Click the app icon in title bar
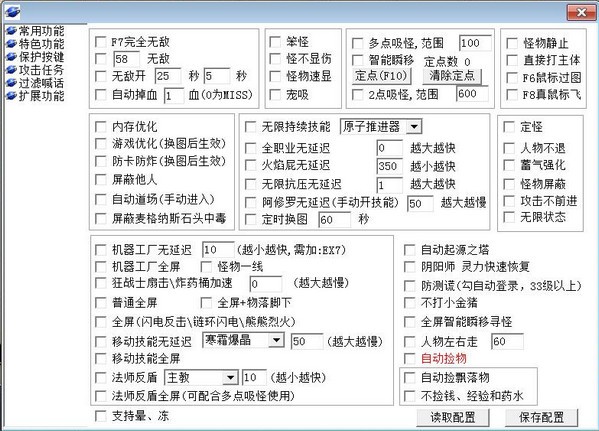The height and width of the screenshot is (431, 599). 13,12
